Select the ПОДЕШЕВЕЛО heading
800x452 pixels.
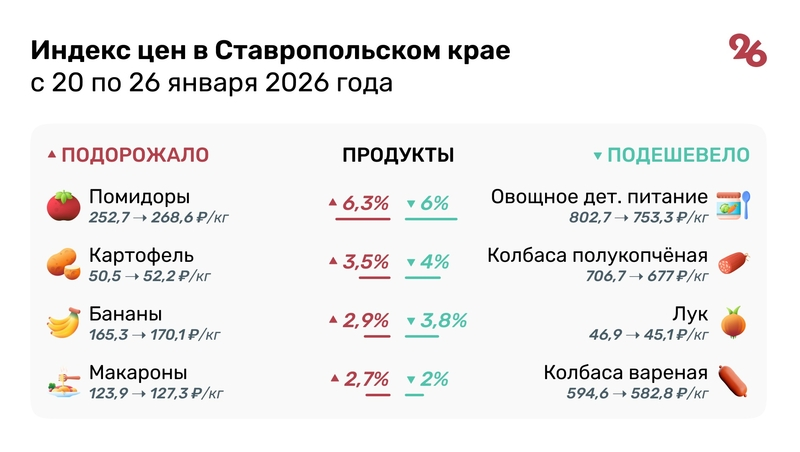coord(679,155)
